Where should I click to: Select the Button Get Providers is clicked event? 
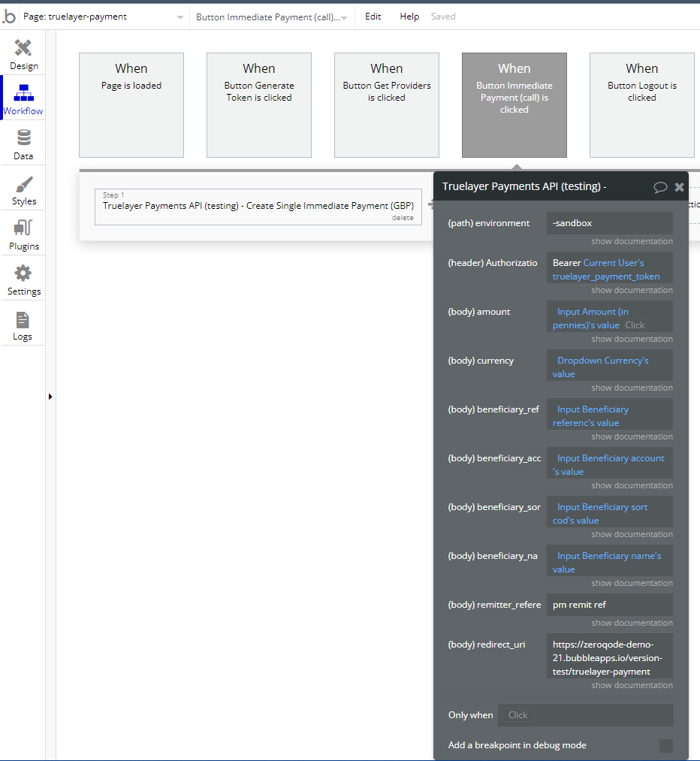[x=387, y=105]
